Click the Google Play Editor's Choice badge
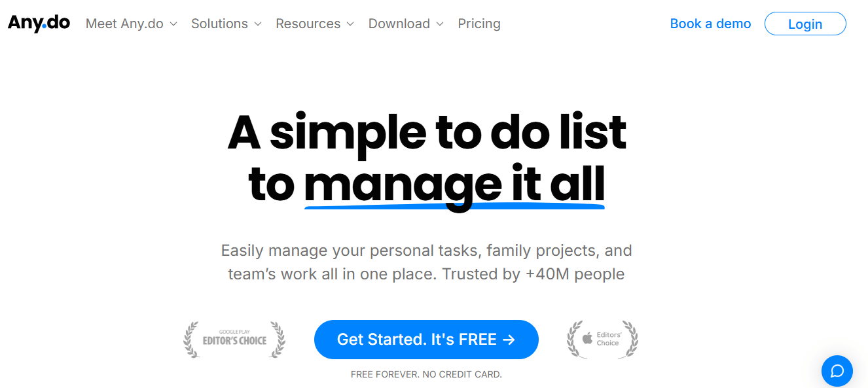868x388 pixels. (x=234, y=339)
